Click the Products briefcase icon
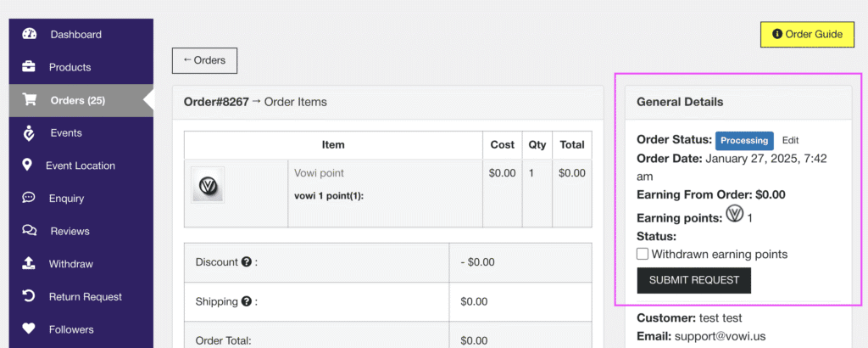868x348 pixels. 29,67
